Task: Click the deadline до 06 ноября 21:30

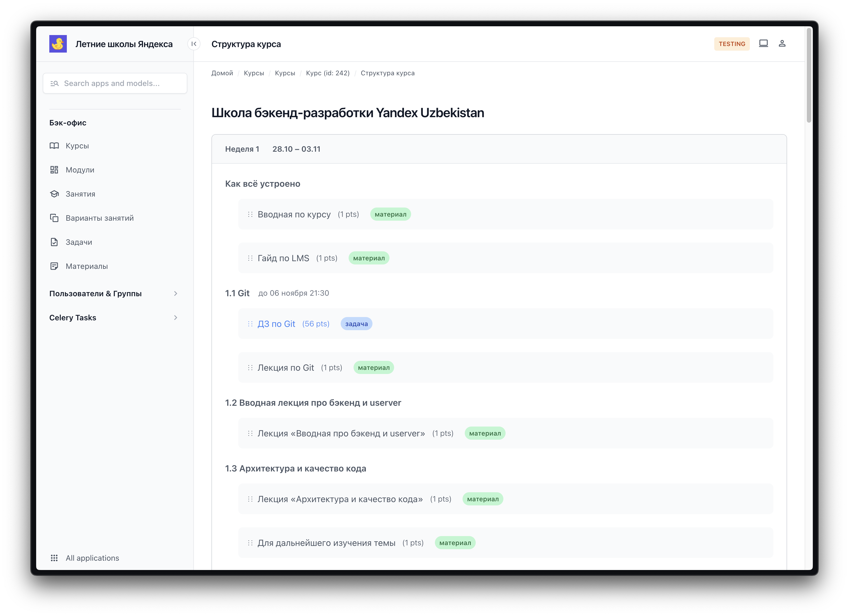Action: 294,293
